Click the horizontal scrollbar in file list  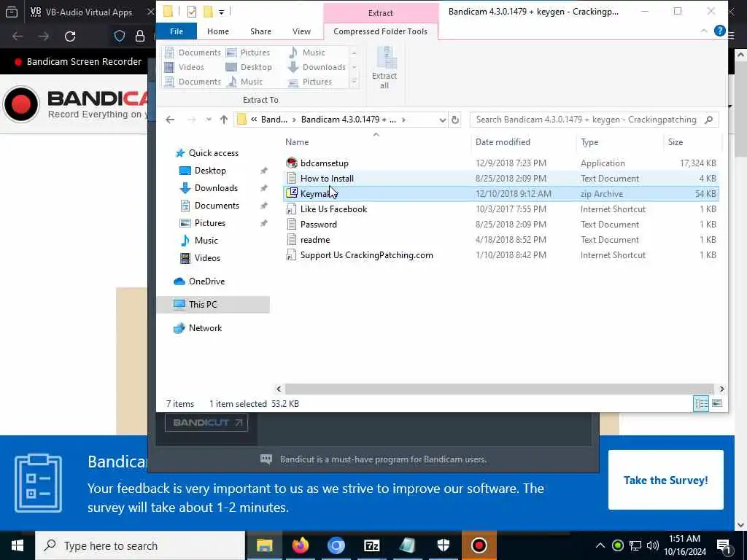coord(499,389)
